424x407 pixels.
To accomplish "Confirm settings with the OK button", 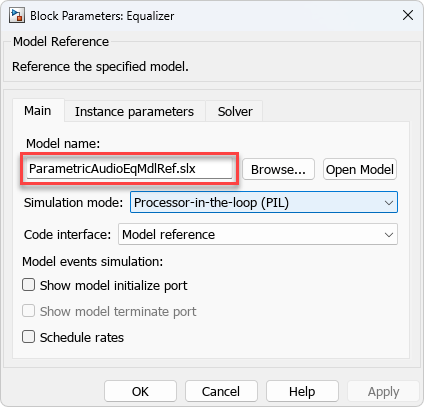I will point(140,391).
